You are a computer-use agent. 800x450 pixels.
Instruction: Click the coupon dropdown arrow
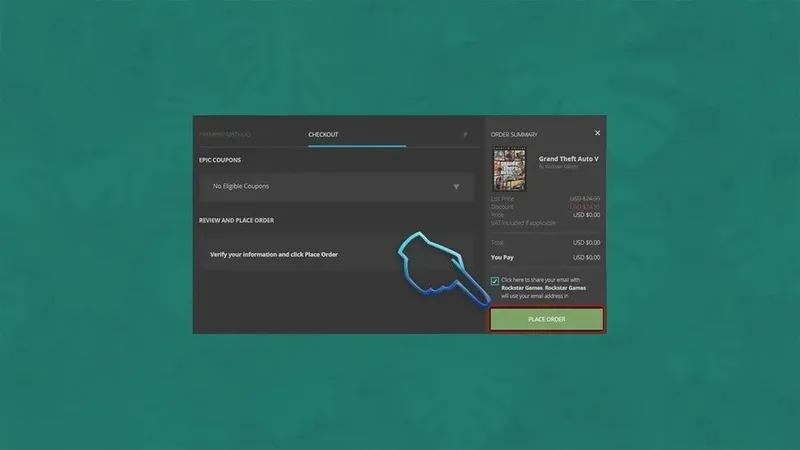[456, 187]
